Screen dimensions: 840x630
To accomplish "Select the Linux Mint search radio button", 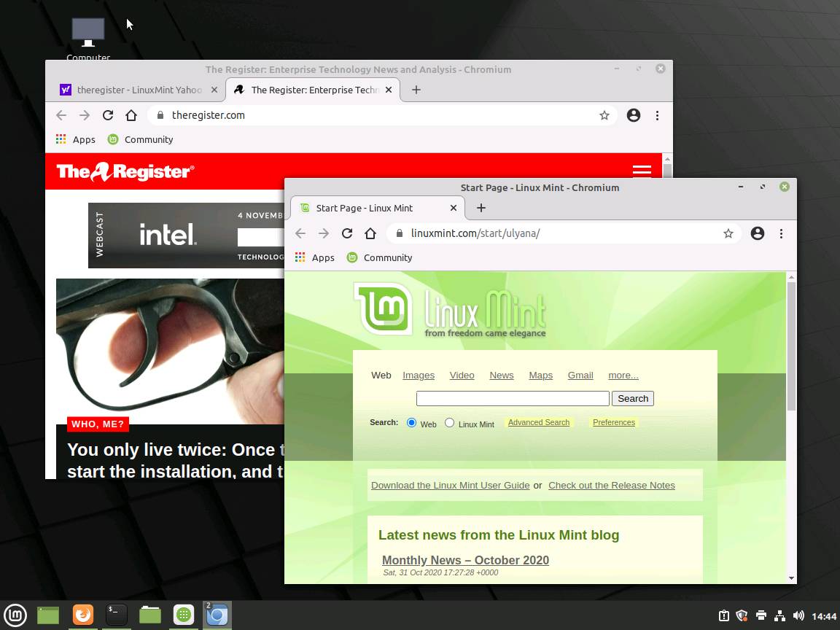I will pos(449,423).
